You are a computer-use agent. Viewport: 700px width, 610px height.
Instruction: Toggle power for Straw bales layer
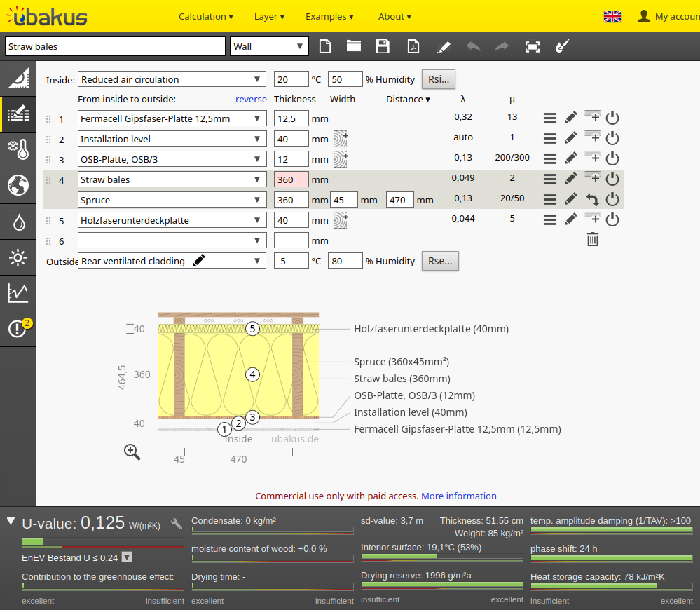coord(612,179)
